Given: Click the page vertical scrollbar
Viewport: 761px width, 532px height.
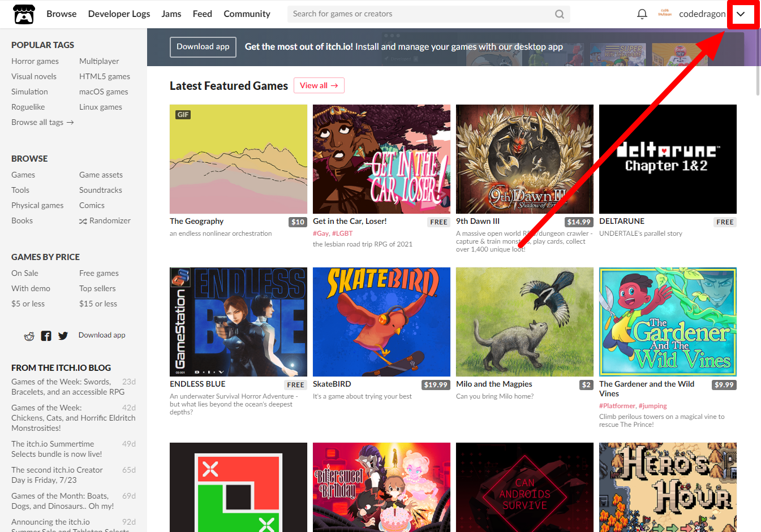Looking at the screenshot, I should pos(758,62).
